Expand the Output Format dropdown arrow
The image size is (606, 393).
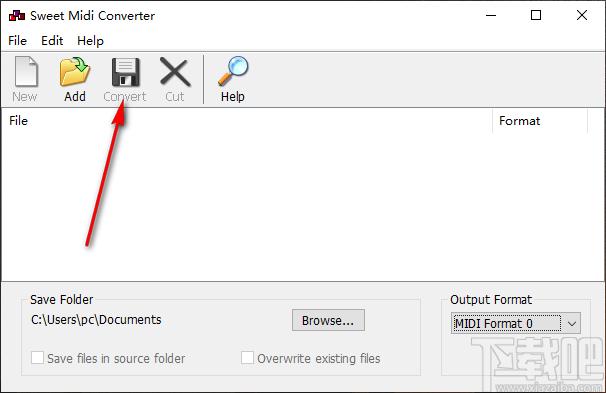pyautogui.click(x=572, y=323)
